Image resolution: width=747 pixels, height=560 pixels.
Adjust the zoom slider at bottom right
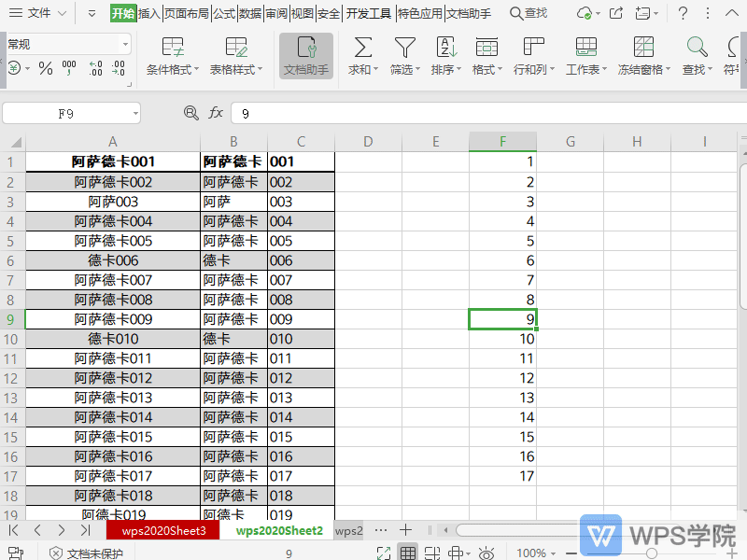(652, 553)
